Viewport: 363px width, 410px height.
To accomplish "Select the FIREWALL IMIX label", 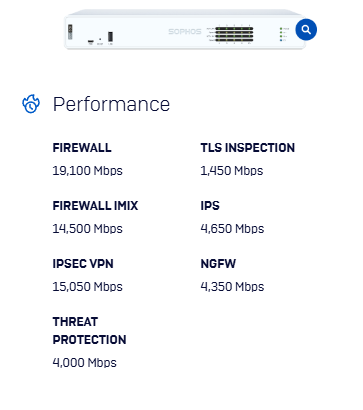I will point(95,206).
